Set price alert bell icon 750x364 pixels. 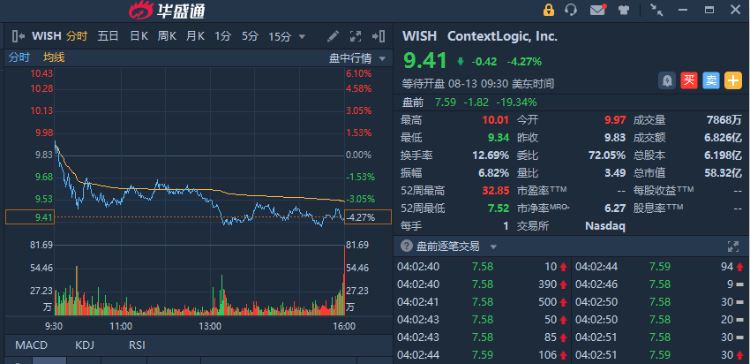(x=667, y=80)
